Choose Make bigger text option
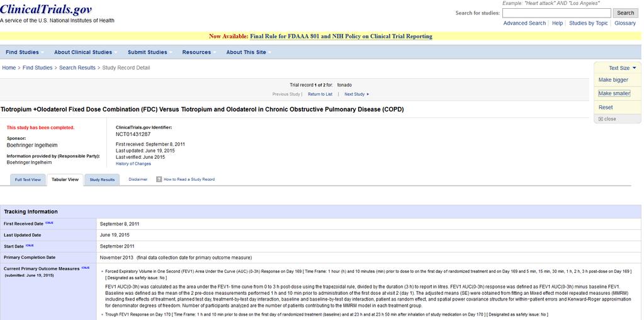 (x=613, y=80)
